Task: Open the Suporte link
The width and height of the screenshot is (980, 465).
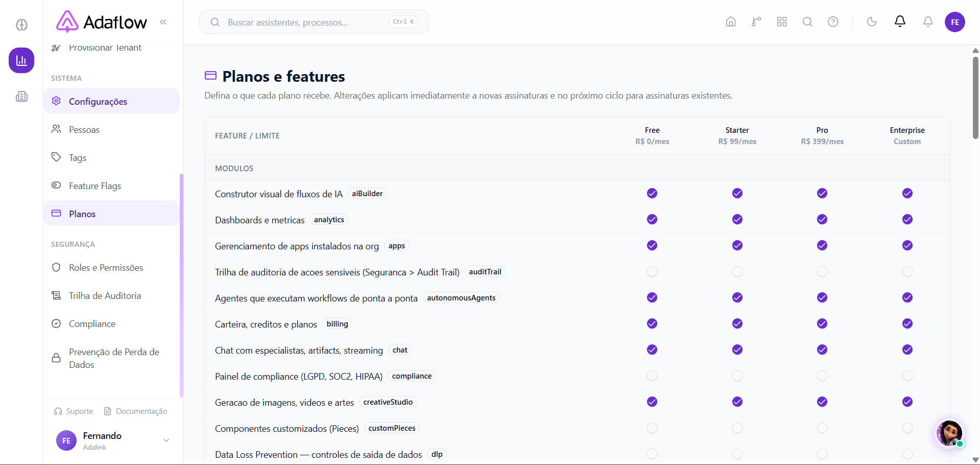Action: coord(74,411)
